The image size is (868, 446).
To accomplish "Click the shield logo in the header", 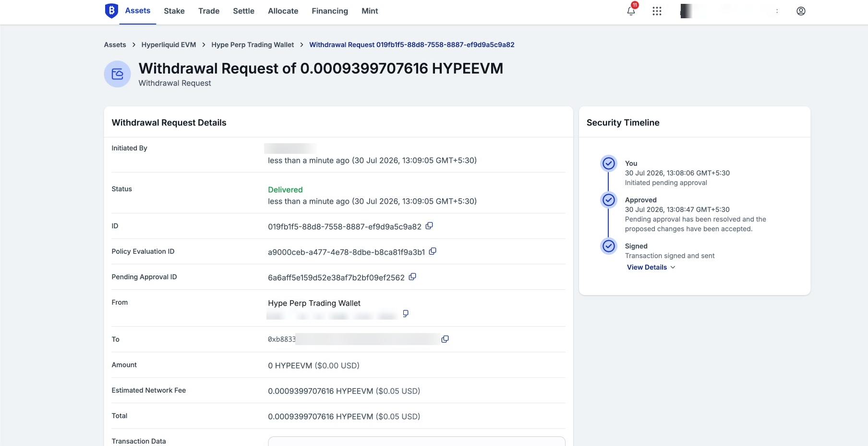I will point(111,11).
